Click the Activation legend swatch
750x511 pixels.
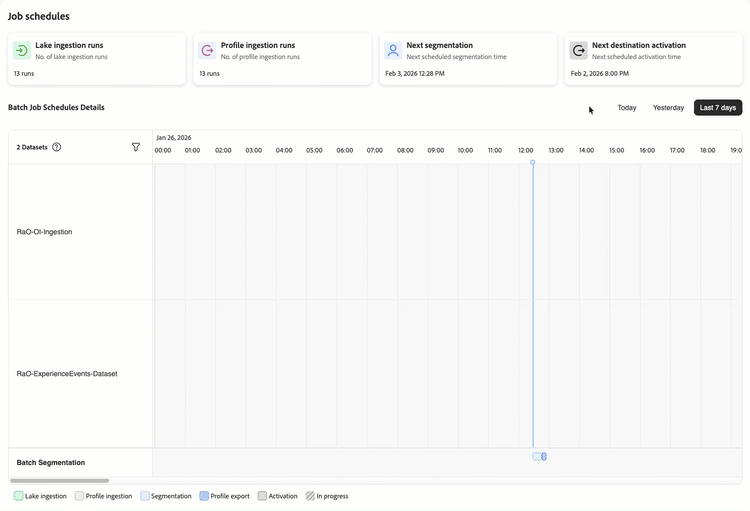pos(262,496)
